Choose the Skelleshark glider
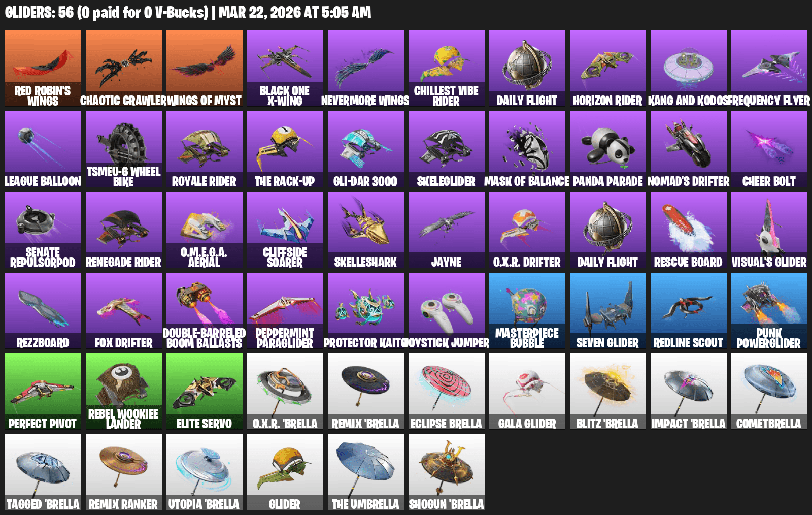This screenshot has width=812, height=515. 366,230
